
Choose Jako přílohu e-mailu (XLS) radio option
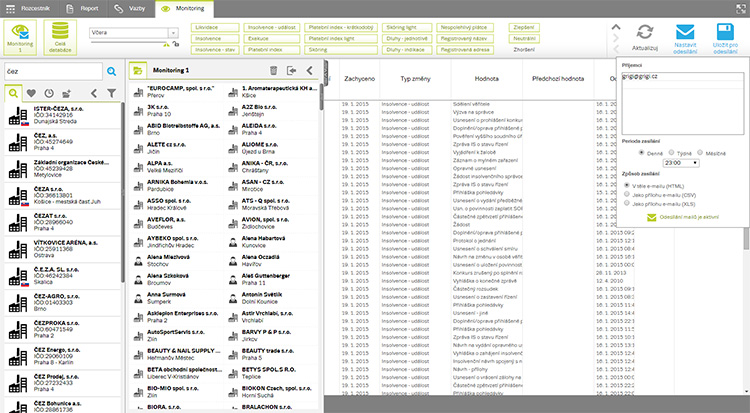[627, 203]
